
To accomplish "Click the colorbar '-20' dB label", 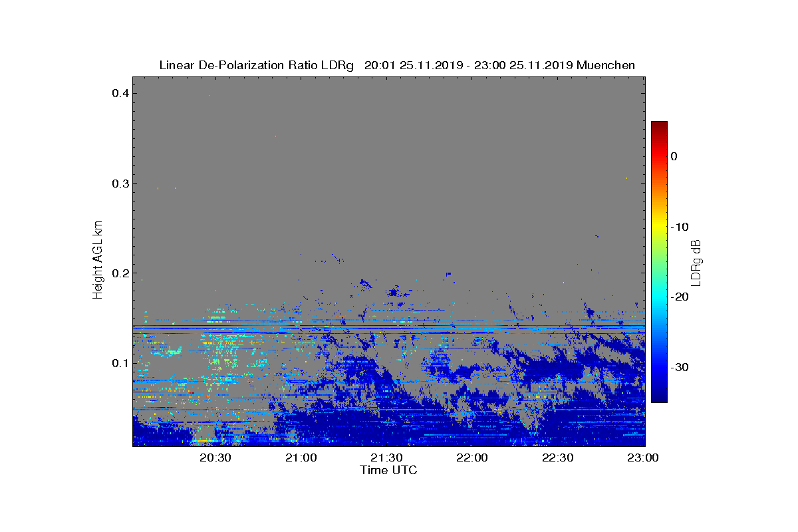I will click(x=679, y=297).
